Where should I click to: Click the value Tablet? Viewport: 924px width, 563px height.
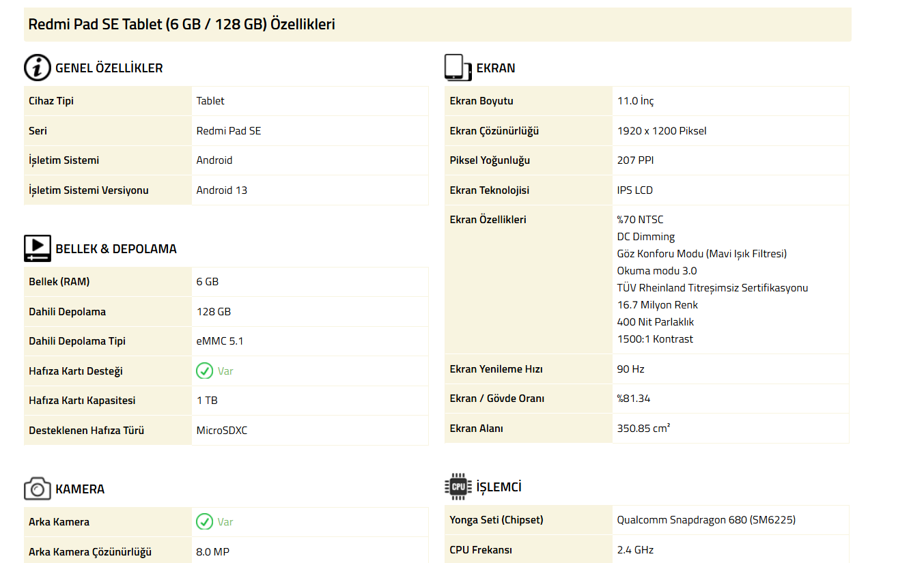tap(210, 101)
